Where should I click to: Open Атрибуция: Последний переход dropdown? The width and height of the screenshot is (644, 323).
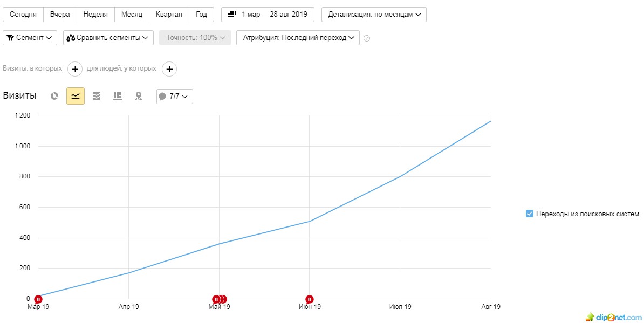coord(298,38)
